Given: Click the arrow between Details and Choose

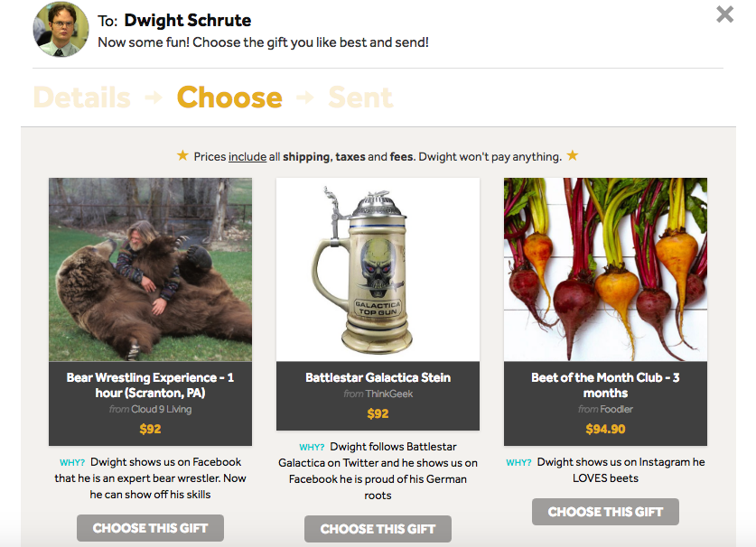Looking at the screenshot, I should (154, 97).
